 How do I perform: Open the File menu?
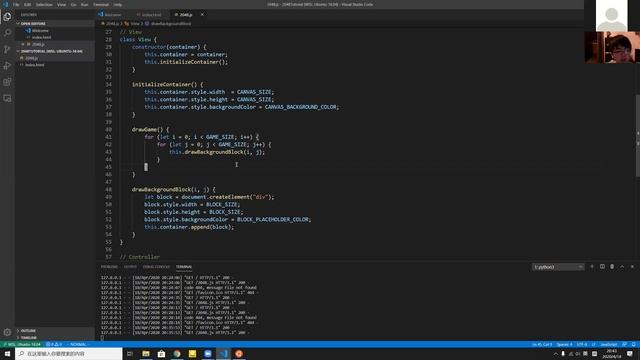coord(16,4)
